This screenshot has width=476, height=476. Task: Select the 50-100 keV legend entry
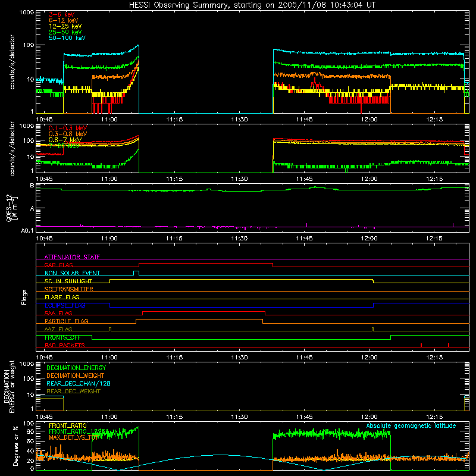67,38
